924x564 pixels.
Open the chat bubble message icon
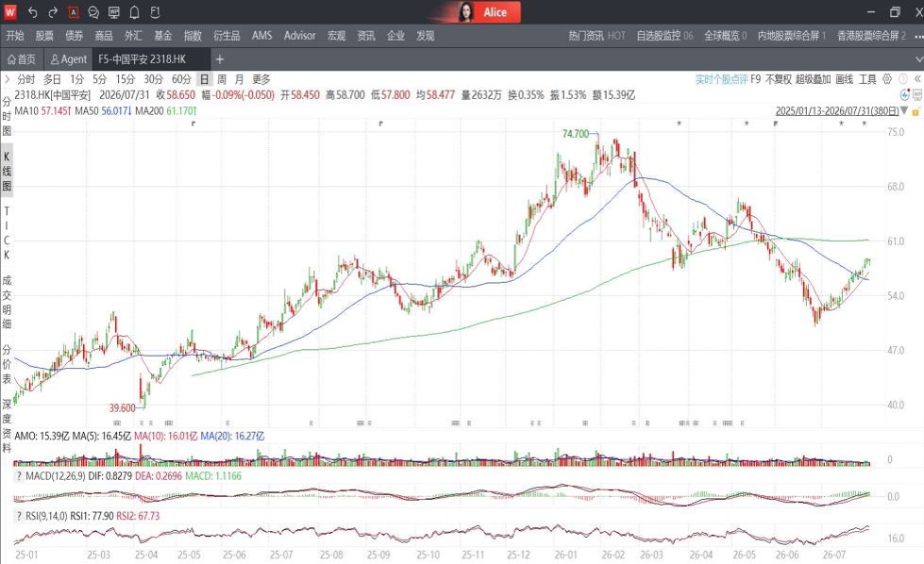pyautogui.click(x=93, y=12)
